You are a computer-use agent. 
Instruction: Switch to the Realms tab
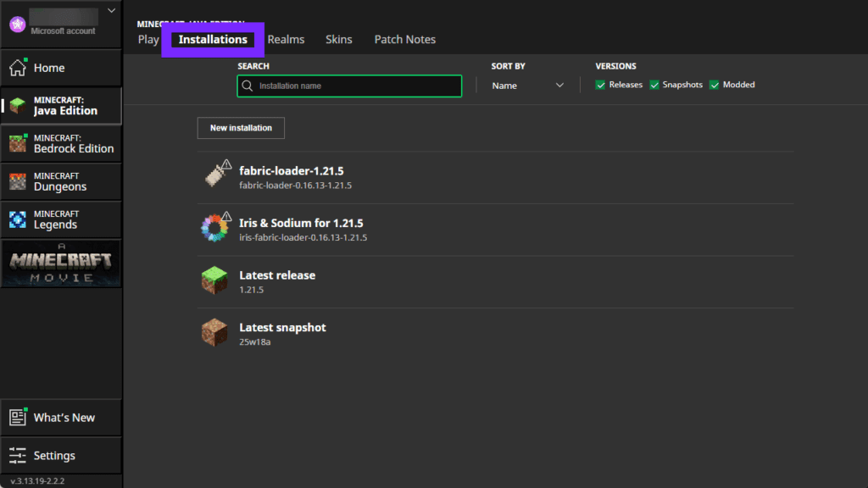coord(286,39)
